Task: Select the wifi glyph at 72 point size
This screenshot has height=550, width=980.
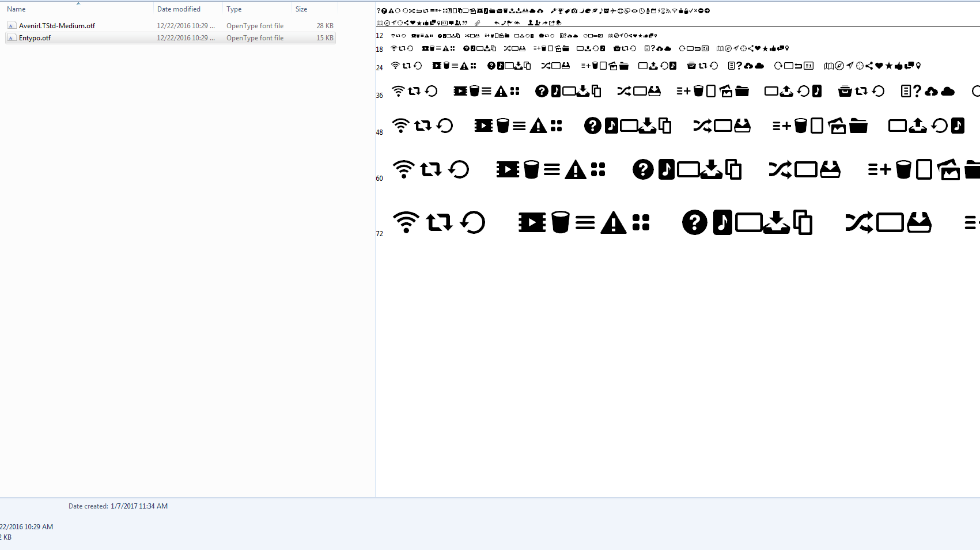Action: tap(406, 222)
